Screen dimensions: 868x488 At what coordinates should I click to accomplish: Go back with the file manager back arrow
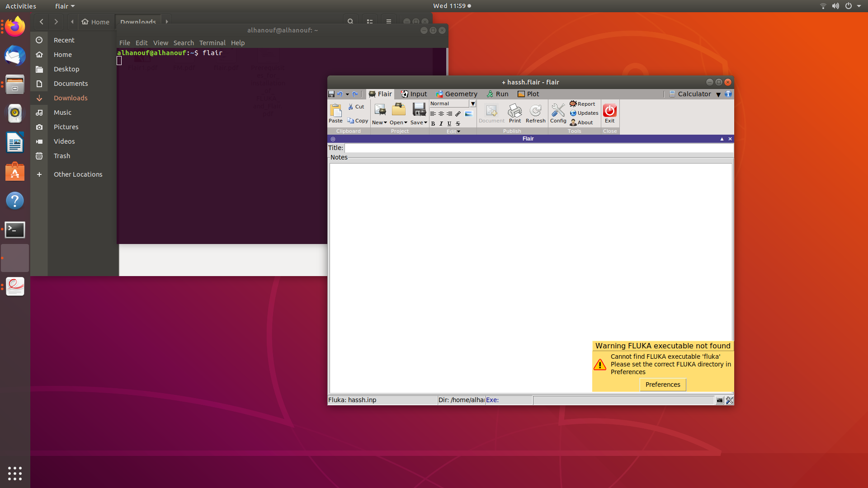[42, 22]
